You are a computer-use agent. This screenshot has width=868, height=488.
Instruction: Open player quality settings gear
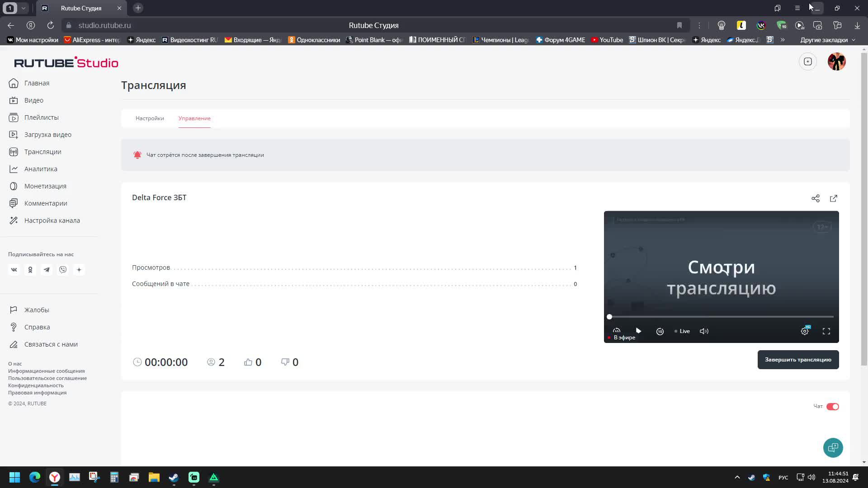[x=805, y=331]
